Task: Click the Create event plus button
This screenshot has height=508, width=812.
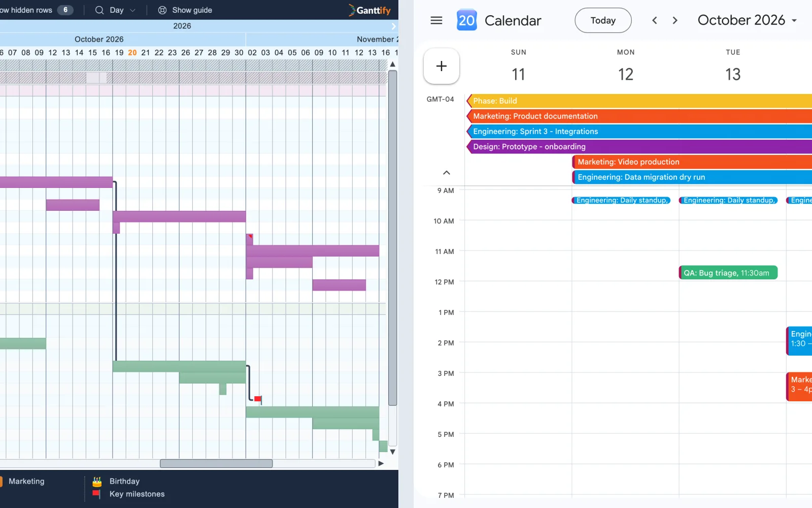Action: (442, 66)
